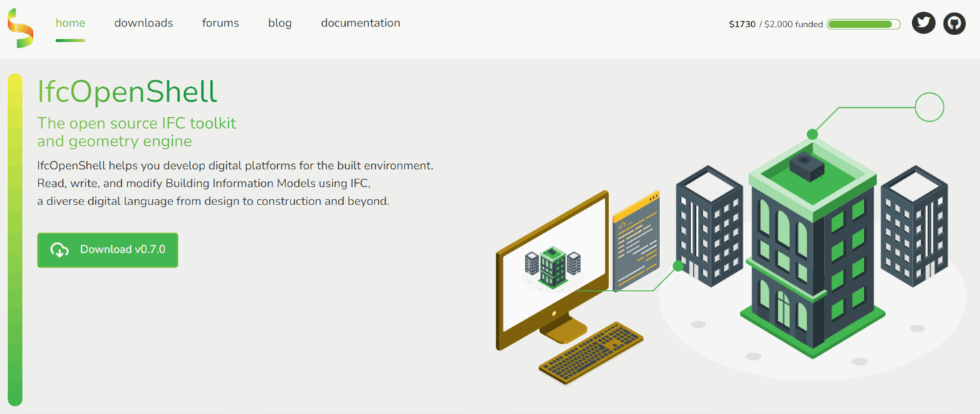This screenshot has width=980, height=414.
Task: Open the GitHub repository icon
Action: (954, 23)
